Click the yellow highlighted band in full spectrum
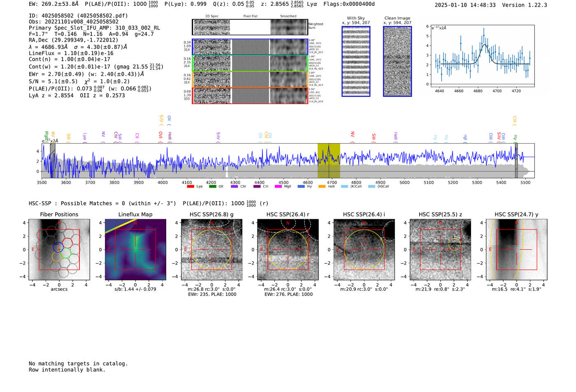 point(328,161)
